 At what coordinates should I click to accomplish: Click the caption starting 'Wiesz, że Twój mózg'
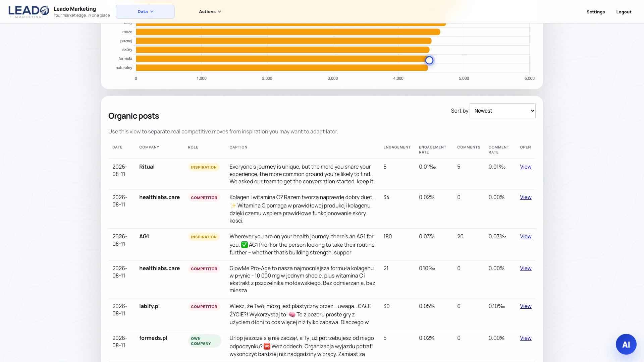pos(300,314)
